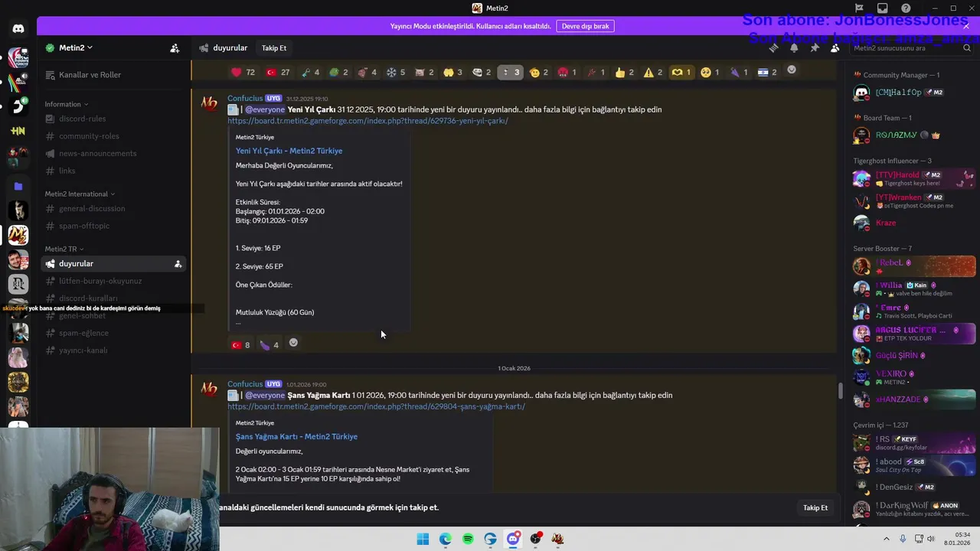
Task: Open Yeni Yıl Çarkı - Metin2 Türkiye embed title
Action: click(289, 151)
